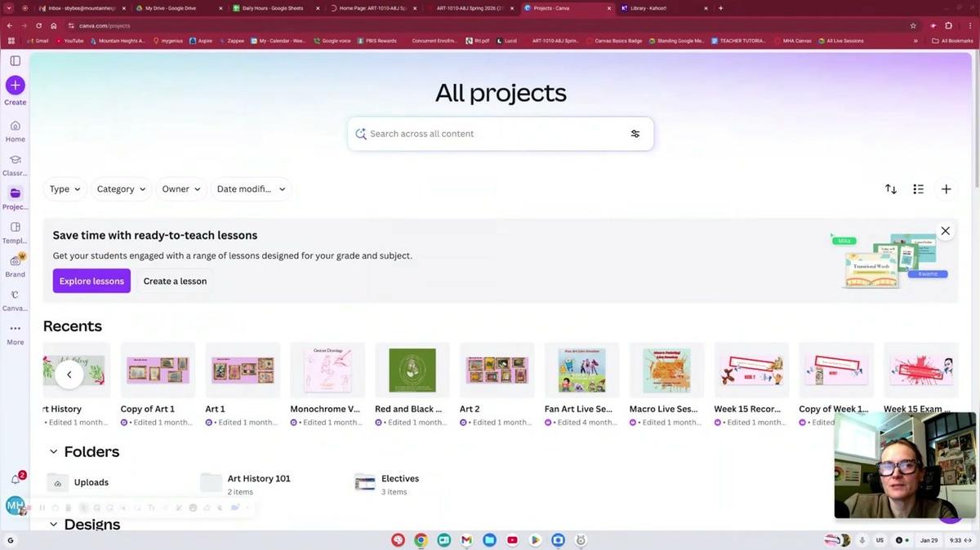Expand the Owner filter dropdown
This screenshot has height=550, width=980.
pyautogui.click(x=181, y=189)
